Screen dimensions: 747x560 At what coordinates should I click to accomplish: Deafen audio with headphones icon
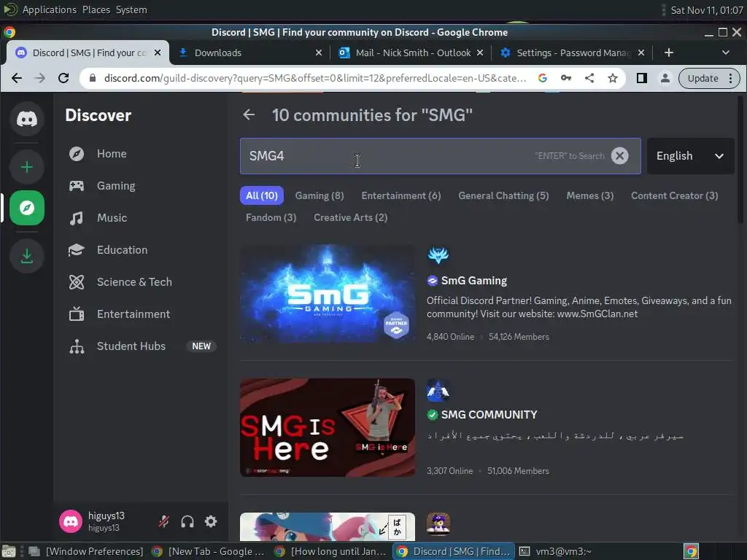click(x=187, y=521)
